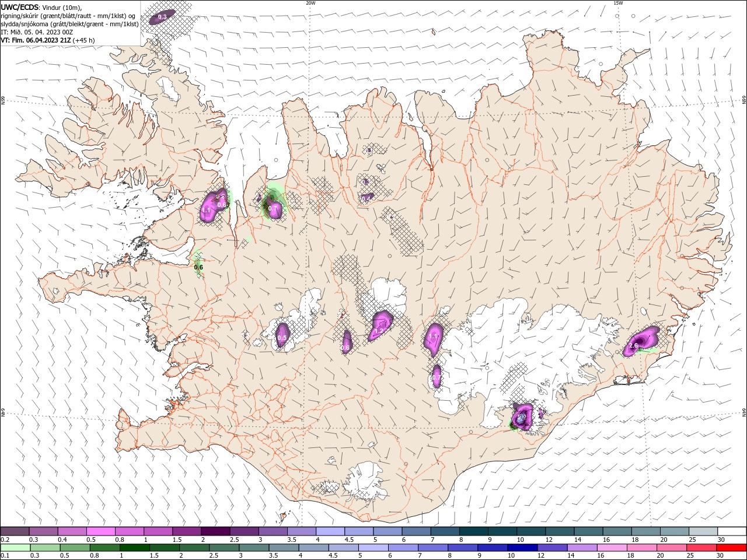
Task: Click the purple snowfall patch labeled 1.2
Action: (x=381, y=325)
